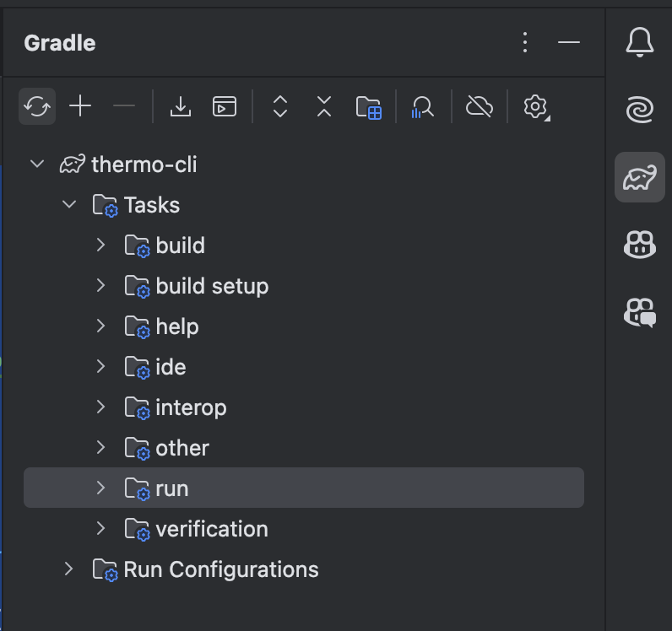Expand the run task group
Viewport: 672px width, 631px height.
coord(100,488)
